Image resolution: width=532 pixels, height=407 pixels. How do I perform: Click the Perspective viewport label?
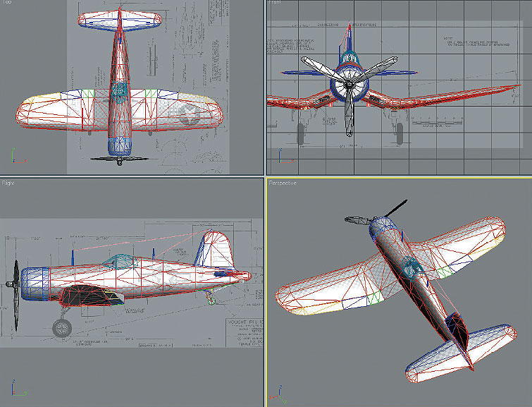283,183
